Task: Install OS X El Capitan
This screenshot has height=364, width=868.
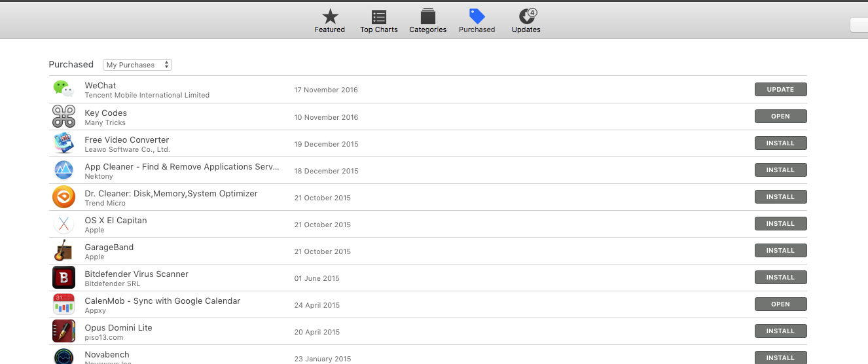Action: point(780,224)
